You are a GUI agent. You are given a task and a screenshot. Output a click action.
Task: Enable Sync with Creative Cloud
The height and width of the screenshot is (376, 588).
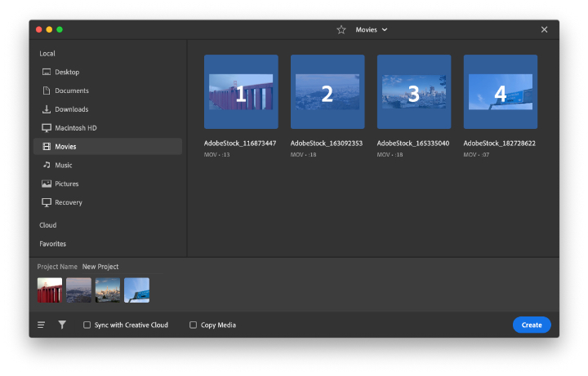[x=87, y=325]
